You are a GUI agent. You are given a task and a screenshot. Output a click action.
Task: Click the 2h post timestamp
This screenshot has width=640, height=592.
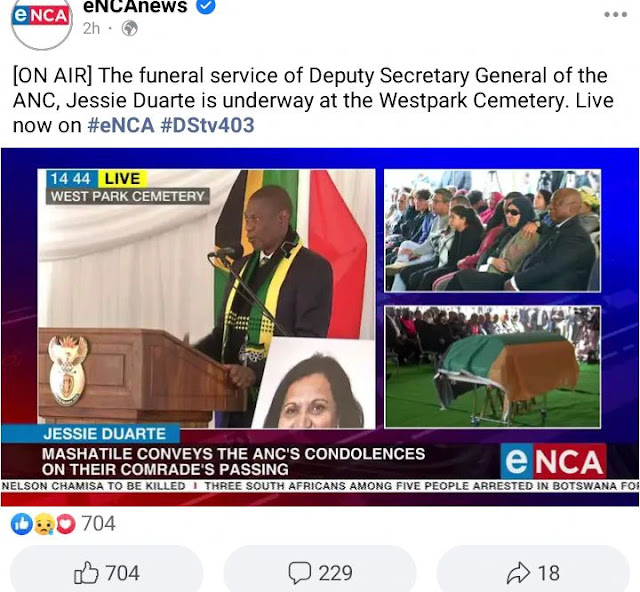point(91,29)
